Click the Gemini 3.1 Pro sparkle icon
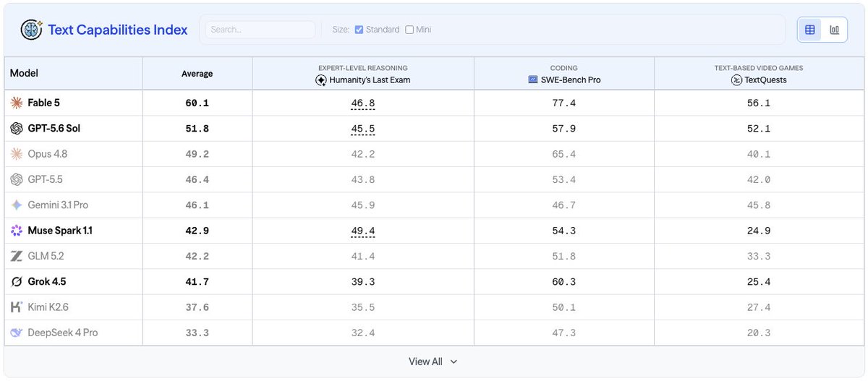868x381 pixels. pyautogui.click(x=17, y=205)
